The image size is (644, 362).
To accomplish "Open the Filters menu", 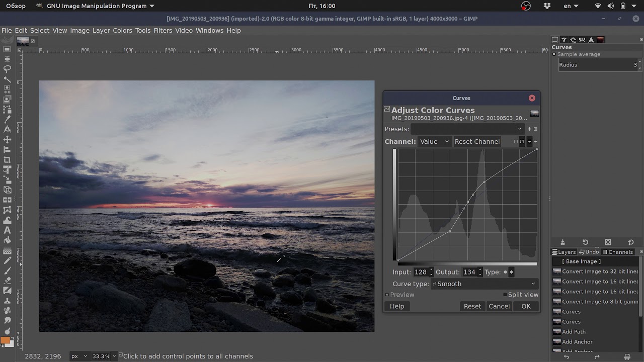I will tap(163, 30).
